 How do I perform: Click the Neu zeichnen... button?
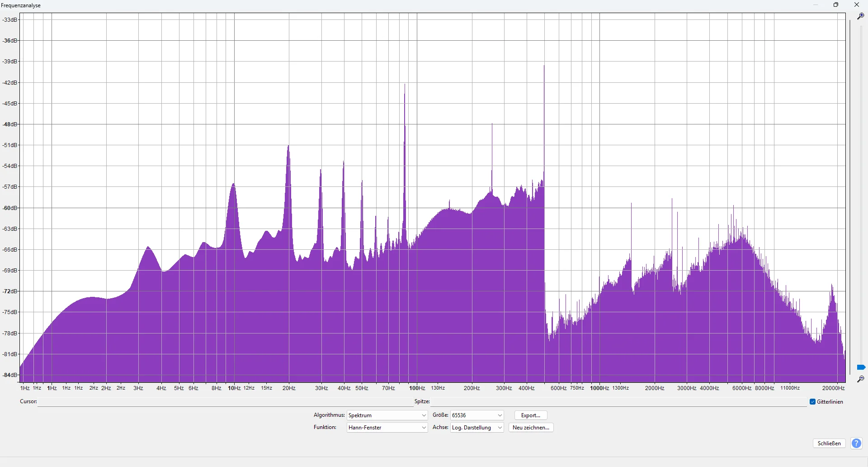(531, 428)
